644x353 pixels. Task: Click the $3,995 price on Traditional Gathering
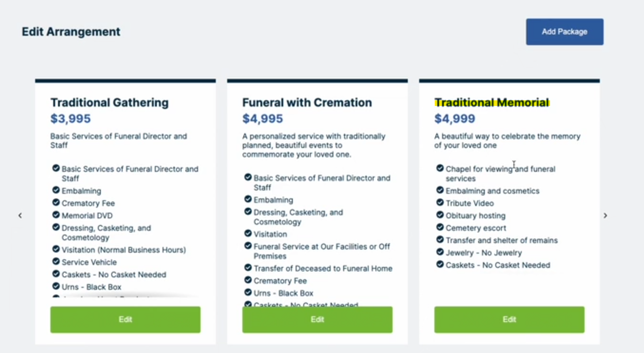[x=70, y=119]
